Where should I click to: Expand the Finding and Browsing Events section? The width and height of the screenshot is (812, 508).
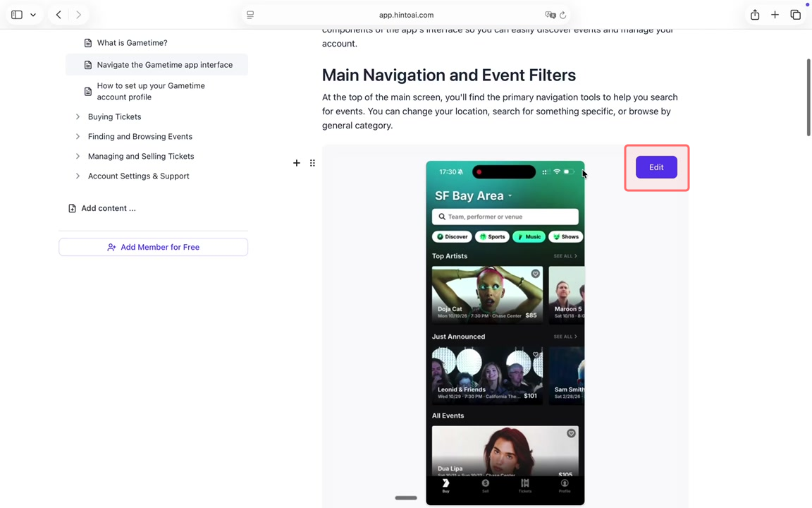78,136
